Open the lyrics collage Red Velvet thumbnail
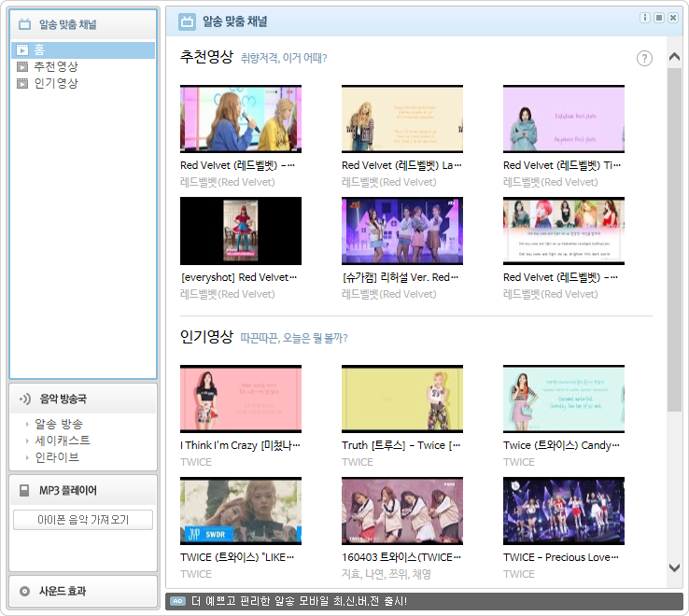The width and height of the screenshot is (689, 616). point(564,231)
